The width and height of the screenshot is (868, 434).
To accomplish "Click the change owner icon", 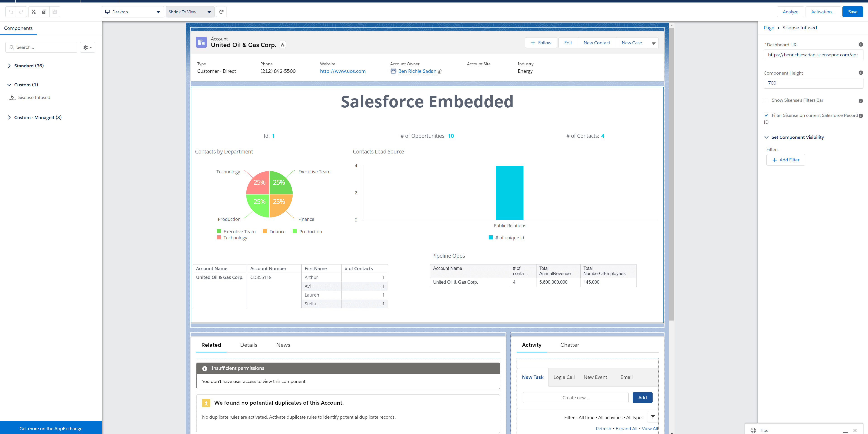I will tap(440, 71).
